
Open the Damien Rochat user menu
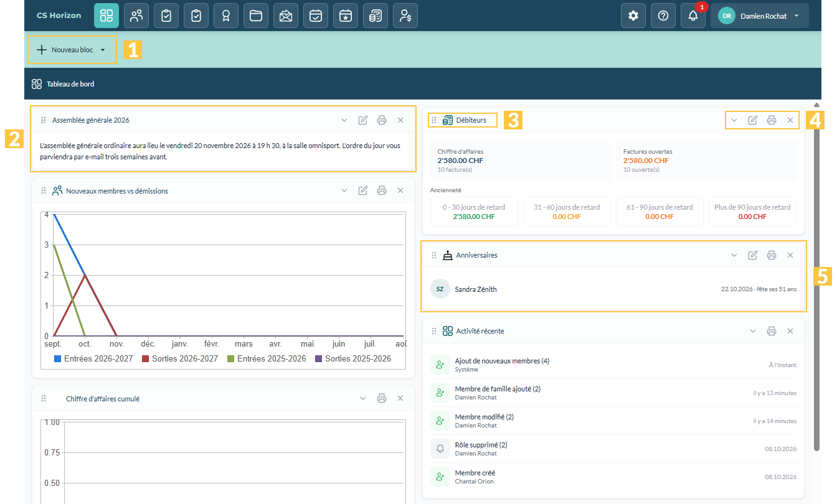(x=760, y=16)
